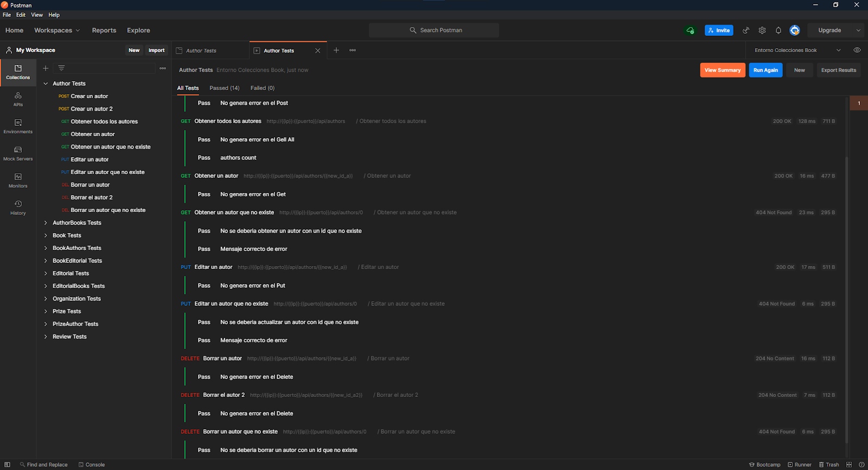Open environment selector Entorno Colecciones Book
Viewport: 868px width, 470px height.
click(797, 50)
